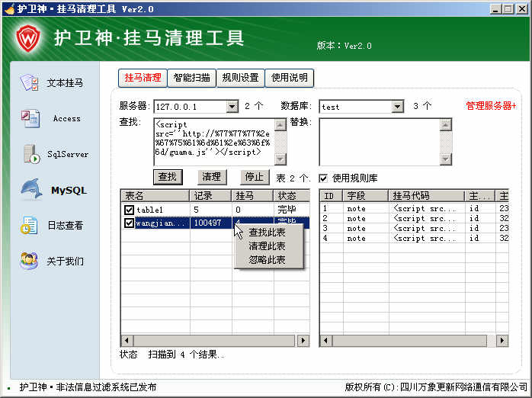Sort by the 挂马代码 column header
This screenshot has width=532, height=398.
pyautogui.click(x=427, y=196)
